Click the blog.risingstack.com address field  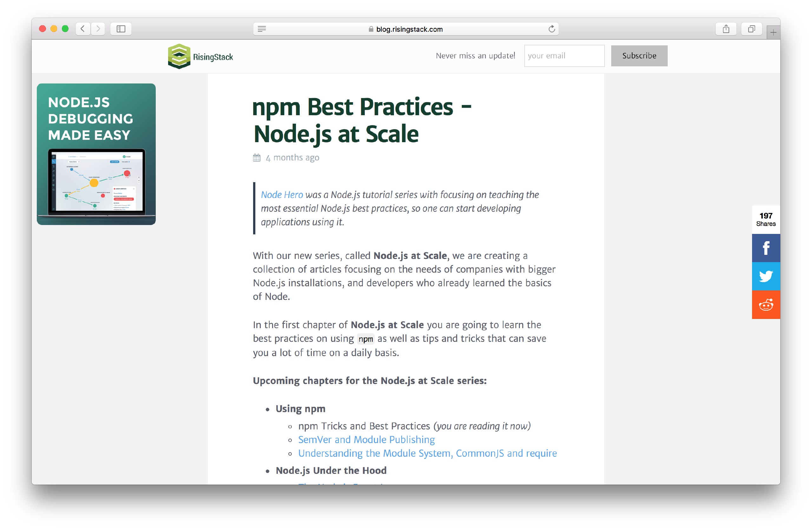(x=406, y=29)
